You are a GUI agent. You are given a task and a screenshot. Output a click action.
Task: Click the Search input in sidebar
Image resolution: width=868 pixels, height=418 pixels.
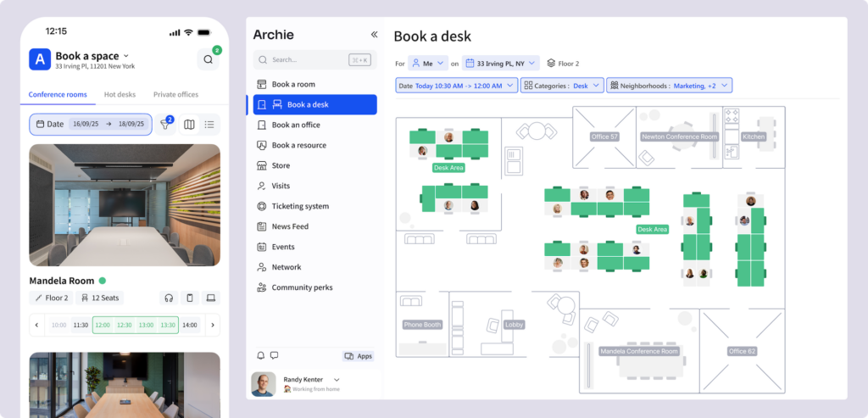click(x=315, y=60)
